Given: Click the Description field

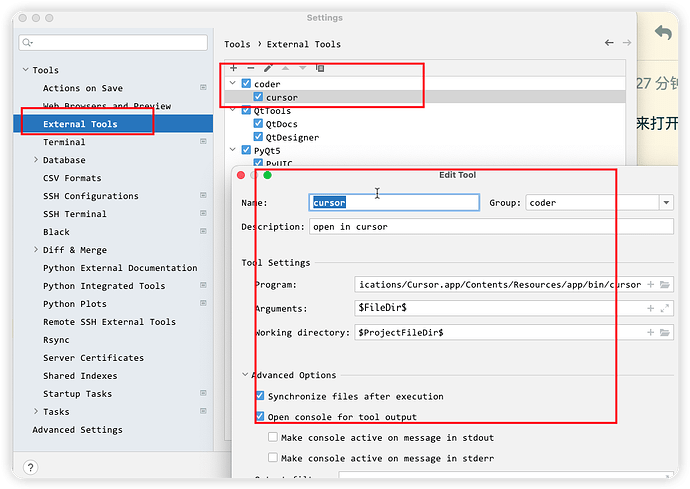Looking at the screenshot, I should coord(491,227).
